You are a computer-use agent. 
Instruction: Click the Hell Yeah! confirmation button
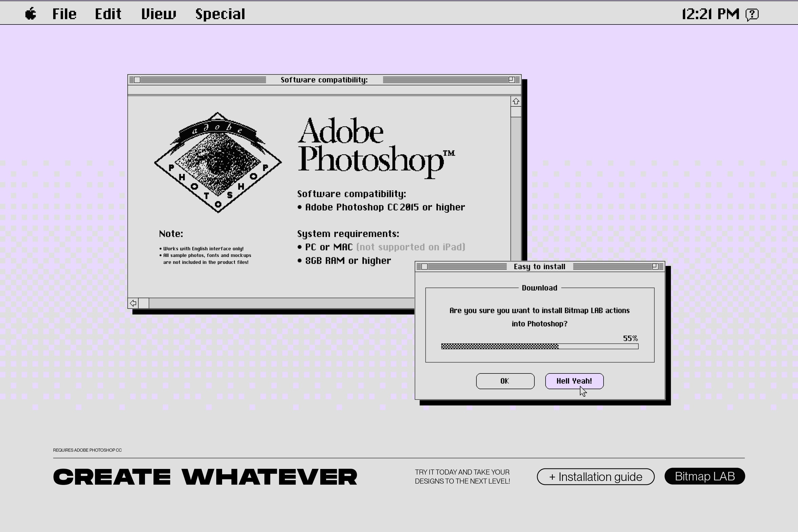pyautogui.click(x=574, y=381)
